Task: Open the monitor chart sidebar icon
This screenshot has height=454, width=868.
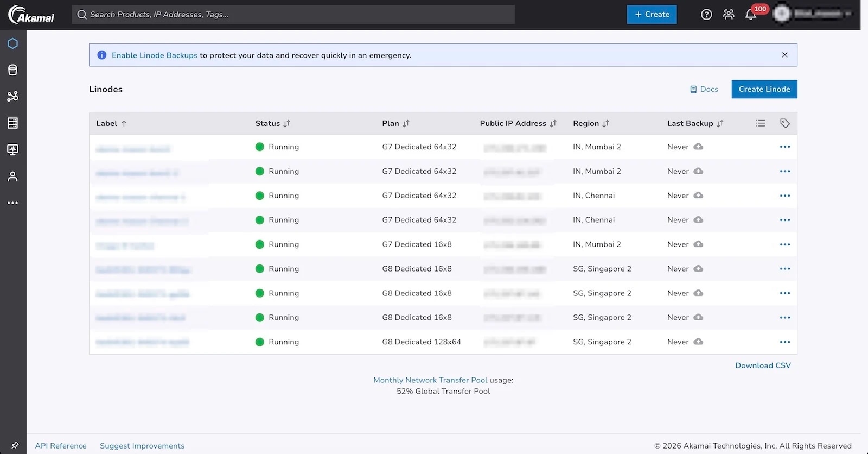Action: pos(12,149)
